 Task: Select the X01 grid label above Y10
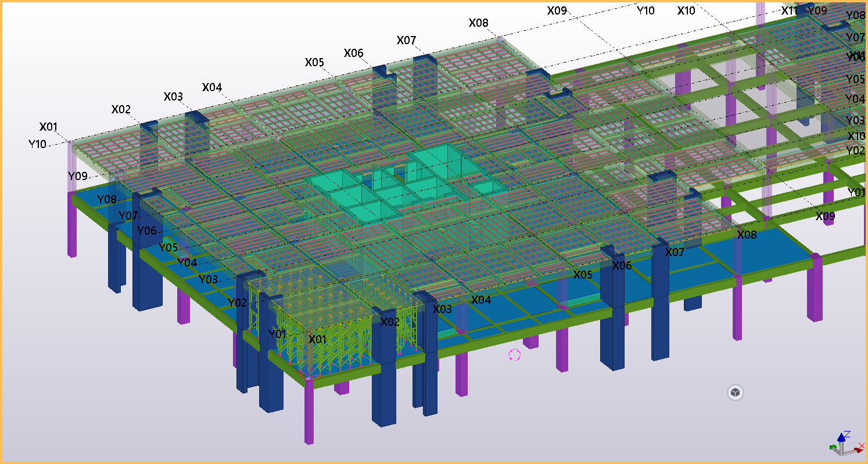pyautogui.click(x=49, y=127)
